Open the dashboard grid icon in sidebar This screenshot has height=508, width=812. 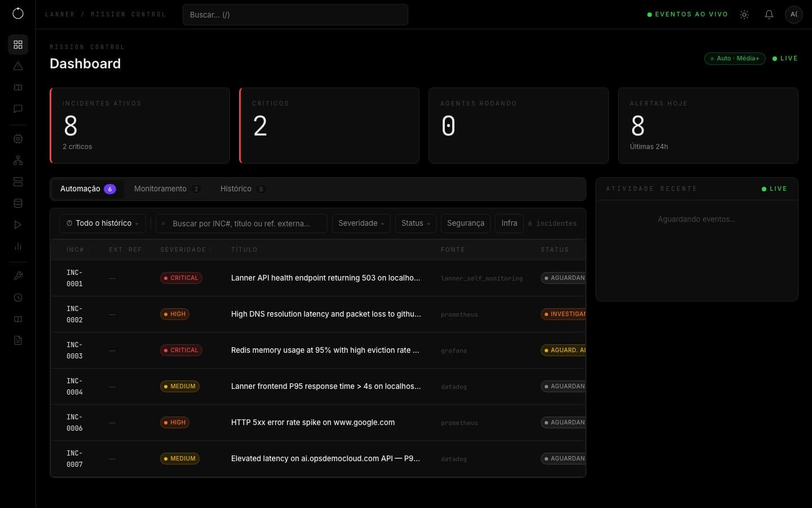point(18,45)
